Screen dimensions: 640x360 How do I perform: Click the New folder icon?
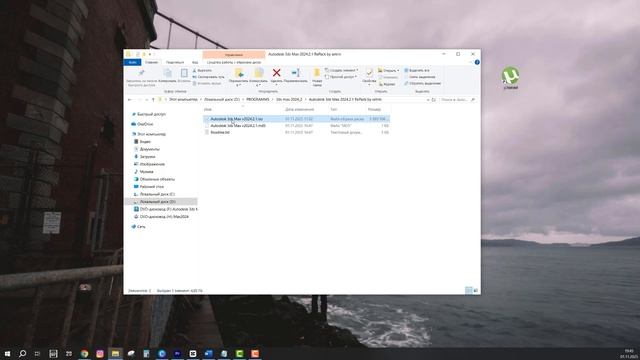(317, 73)
